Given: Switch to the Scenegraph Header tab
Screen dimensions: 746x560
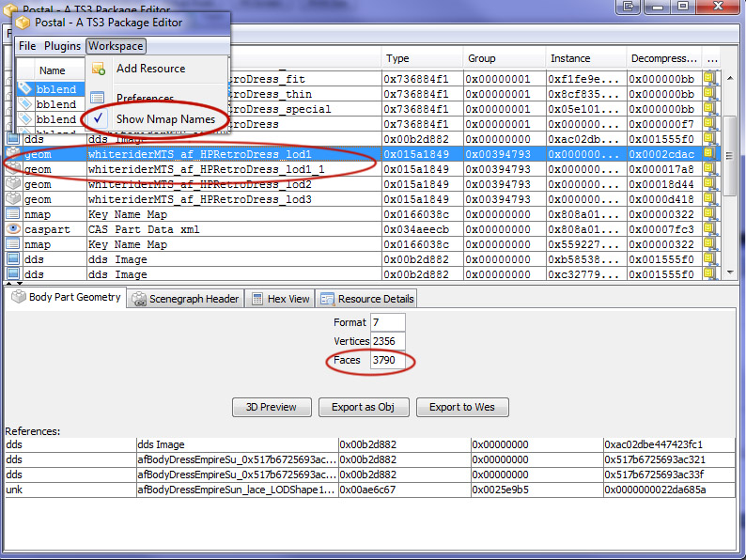Looking at the screenshot, I should pyautogui.click(x=185, y=299).
